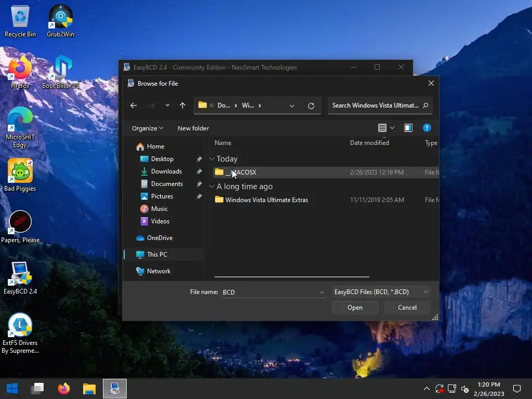Open EasyBCD Files type filter dropdown
532x399 pixels.
[381, 292]
